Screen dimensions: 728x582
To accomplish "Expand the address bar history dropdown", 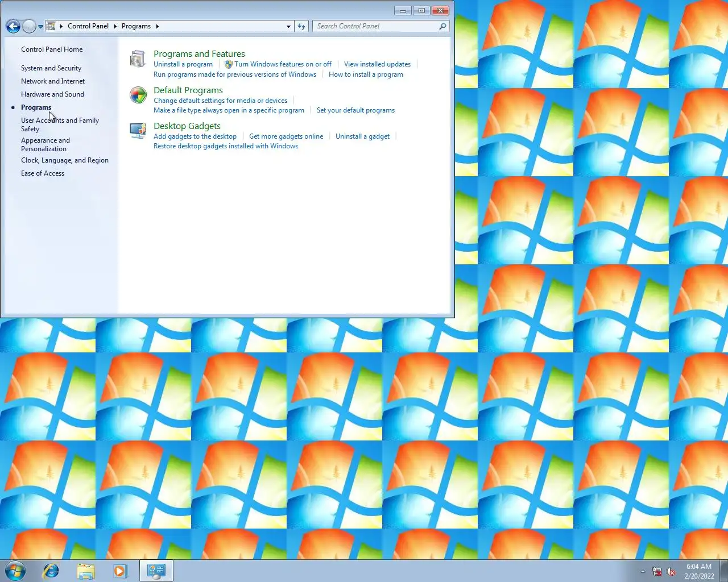I will [x=288, y=26].
